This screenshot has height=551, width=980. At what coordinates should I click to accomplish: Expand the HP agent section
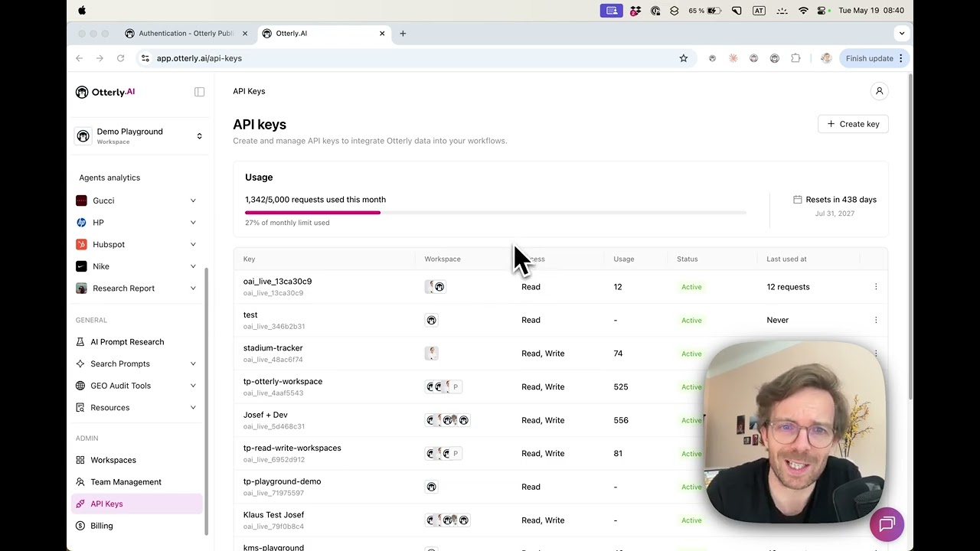click(x=193, y=223)
